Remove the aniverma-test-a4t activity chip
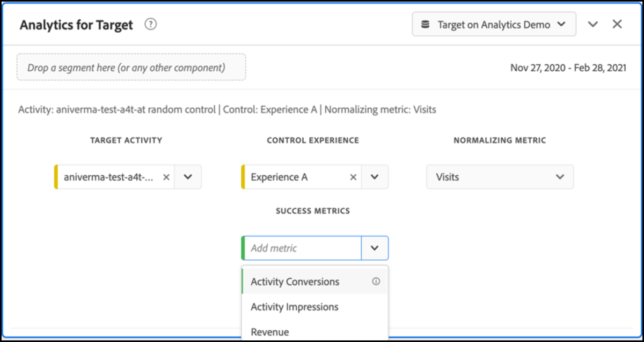This screenshot has height=342, width=644. (x=166, y=177)
